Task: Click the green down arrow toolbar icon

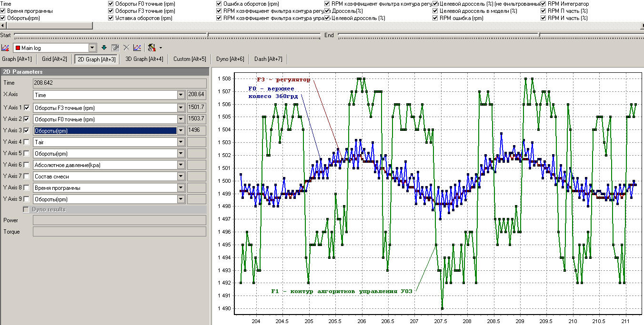Action: click(104, 48)
